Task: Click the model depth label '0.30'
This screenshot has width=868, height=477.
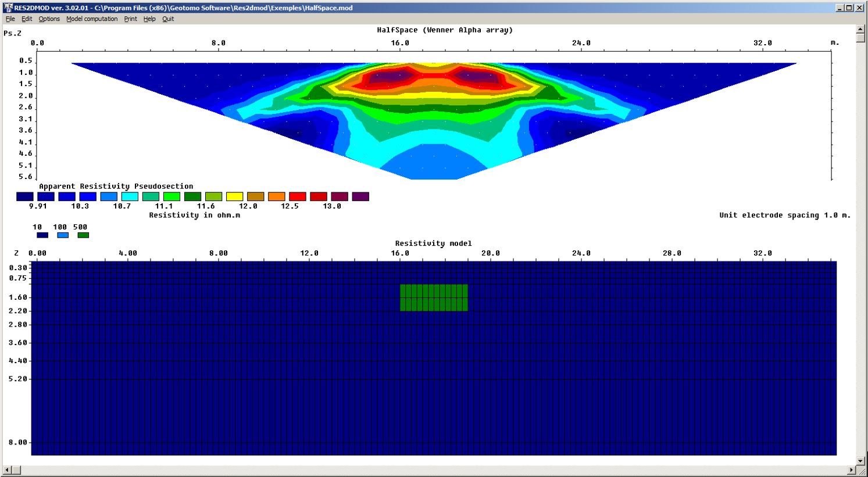Action: click(x=18, y=268)
